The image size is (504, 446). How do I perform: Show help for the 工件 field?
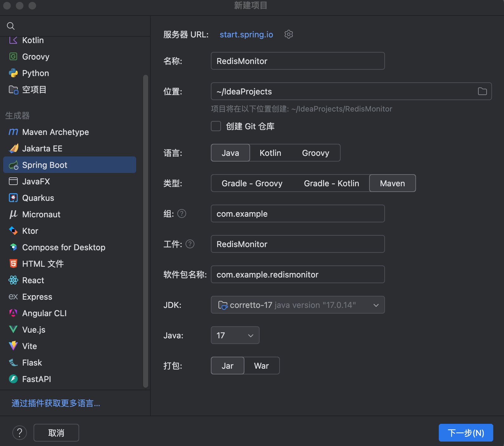[190, 244]
